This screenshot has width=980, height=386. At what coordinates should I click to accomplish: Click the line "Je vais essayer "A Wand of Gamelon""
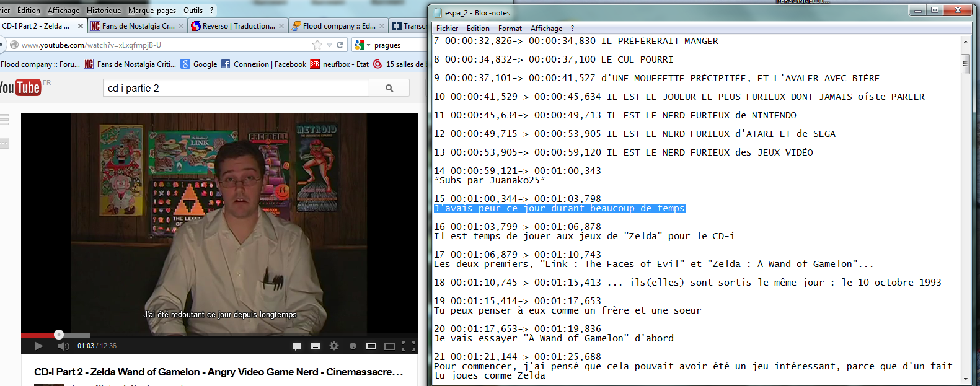tap(554, 338)
